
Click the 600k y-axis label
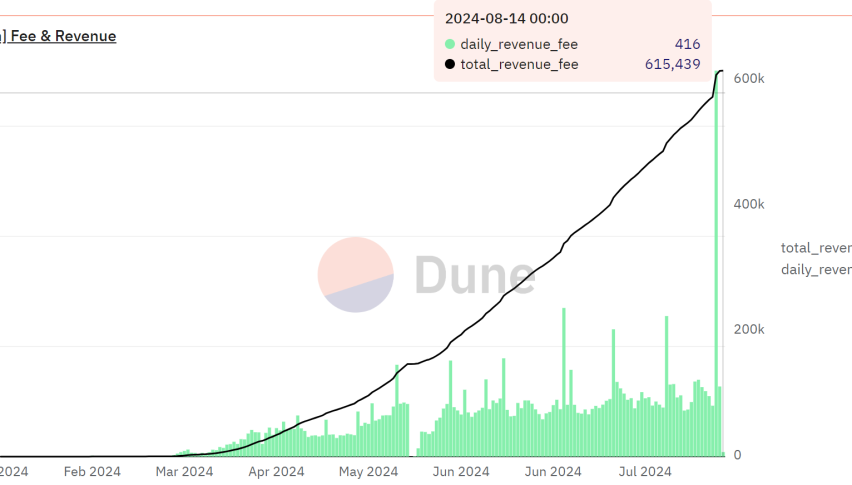[x=749, y=79]
